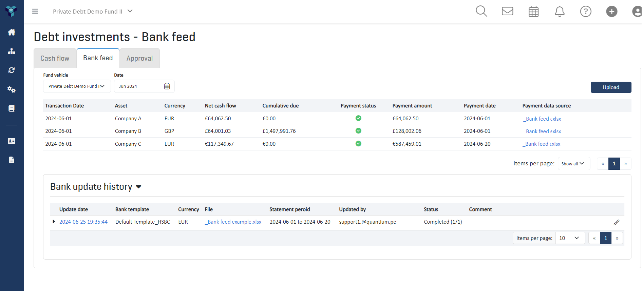This screenshot has height=307, width=644.
Task: Toggle the hamburger menu sidebar
Action: [x=35, y=11]
